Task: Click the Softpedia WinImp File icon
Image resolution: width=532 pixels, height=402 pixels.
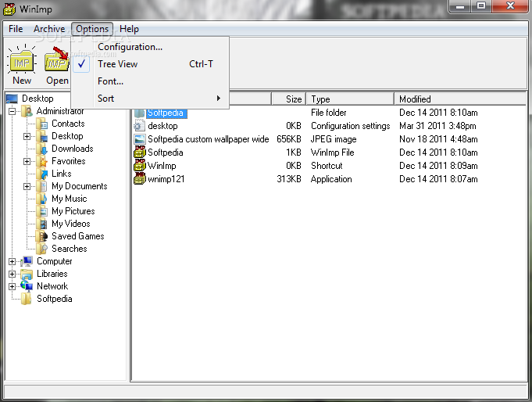Action: coord(140,153)
